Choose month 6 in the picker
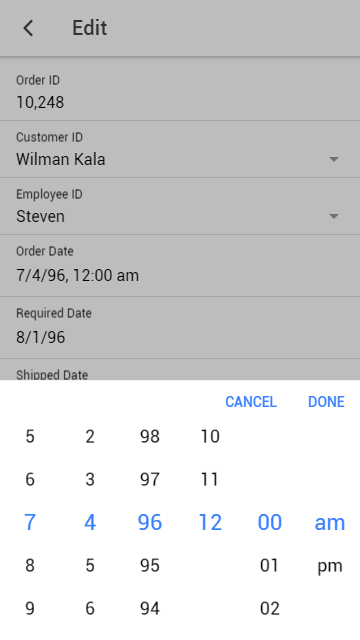The height and width of the screenshot is (640, 360). (x=30, y=479)
